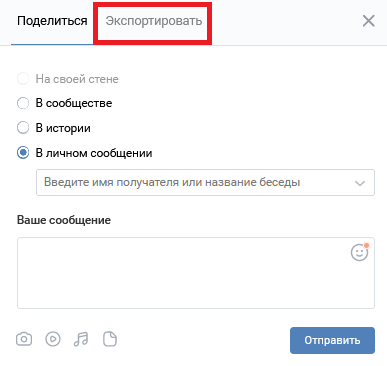The width and height of the screenshot is (387, 366).
Task: Open the 'Экспортировать' tab
Action: pyautogui.click(x=154, y=21)
